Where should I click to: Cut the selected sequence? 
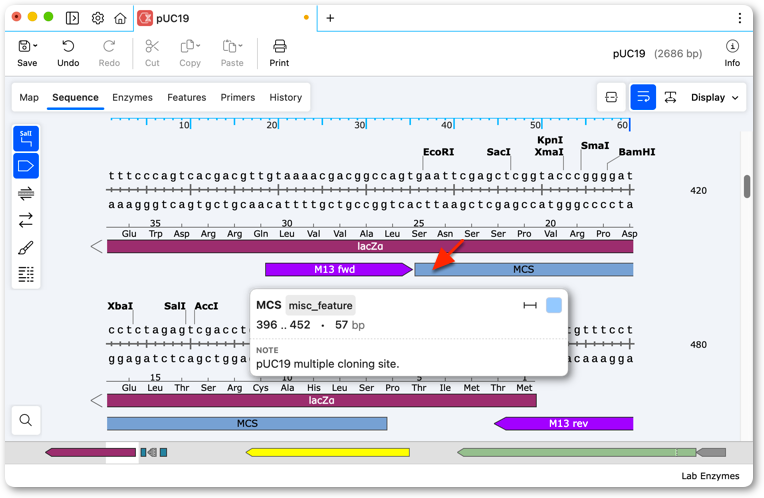tap(152, 53)
